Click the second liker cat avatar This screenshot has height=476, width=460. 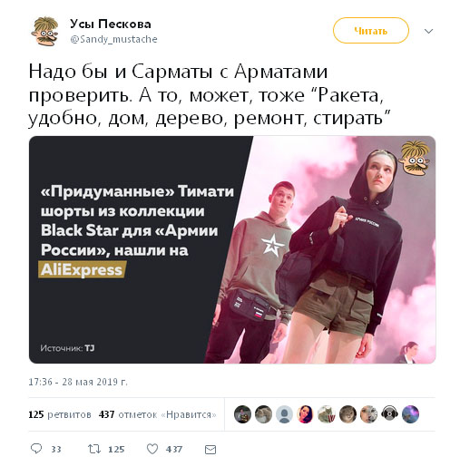coord(263,414)
